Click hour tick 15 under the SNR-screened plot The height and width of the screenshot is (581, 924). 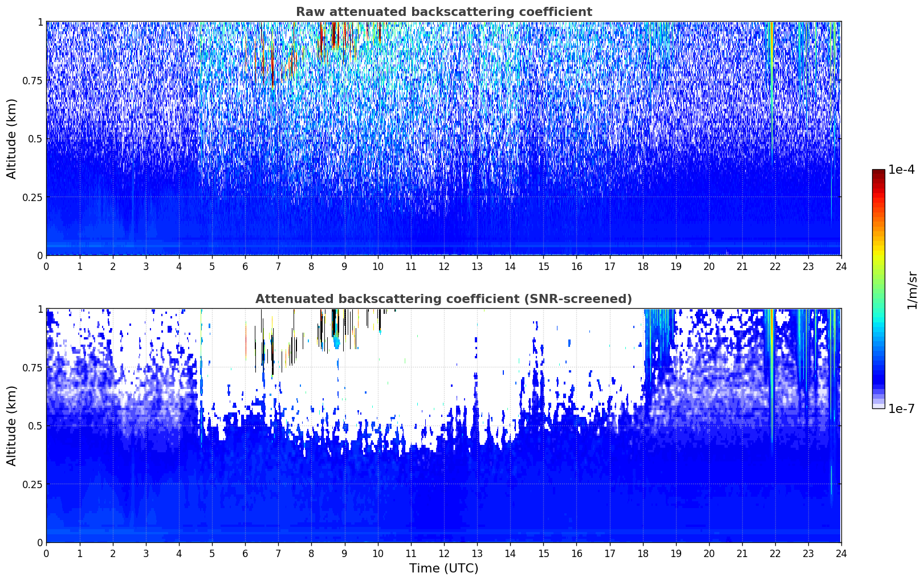point(543,553)
